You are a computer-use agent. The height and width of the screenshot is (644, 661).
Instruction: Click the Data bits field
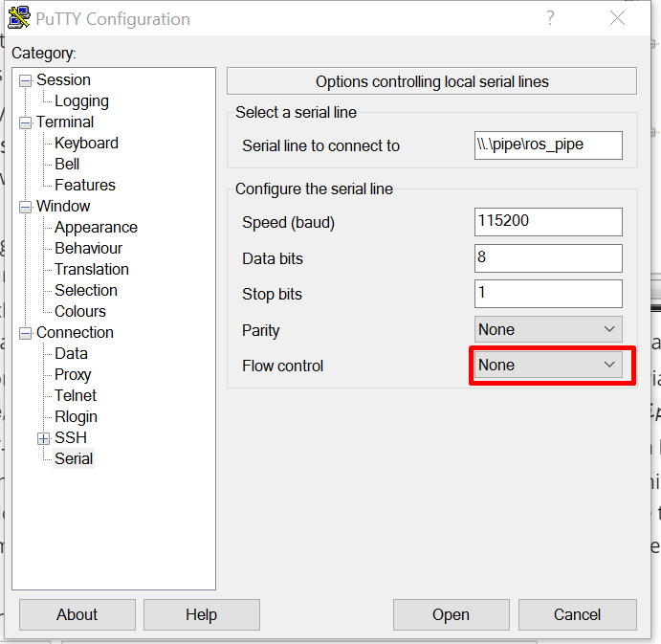[x=548, y=258]
